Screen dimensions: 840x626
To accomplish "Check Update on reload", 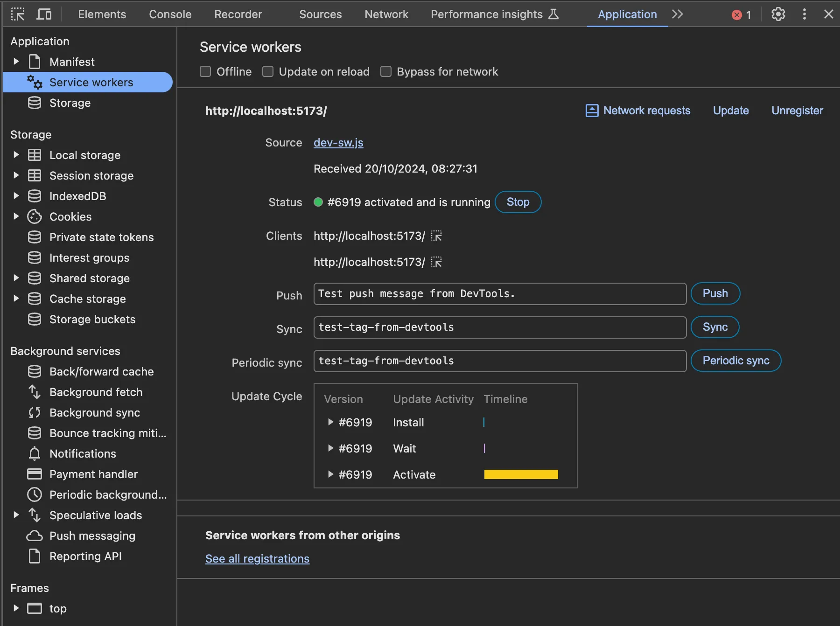I will (x=268, y=72).
